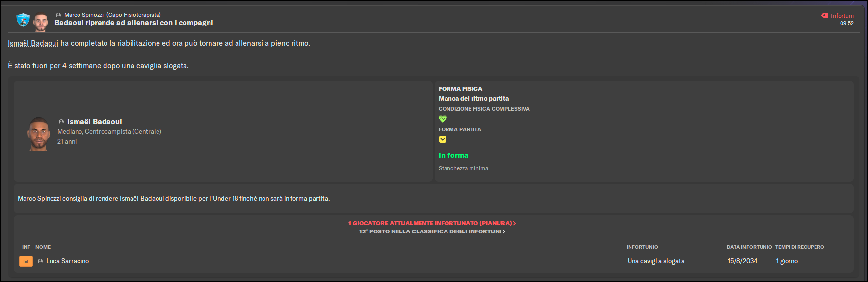Image resolution: width=868 pixels, height=282 pixels.
Task: Click Marco Spinozzi's portrait in the header
Action: coord(41,22)
